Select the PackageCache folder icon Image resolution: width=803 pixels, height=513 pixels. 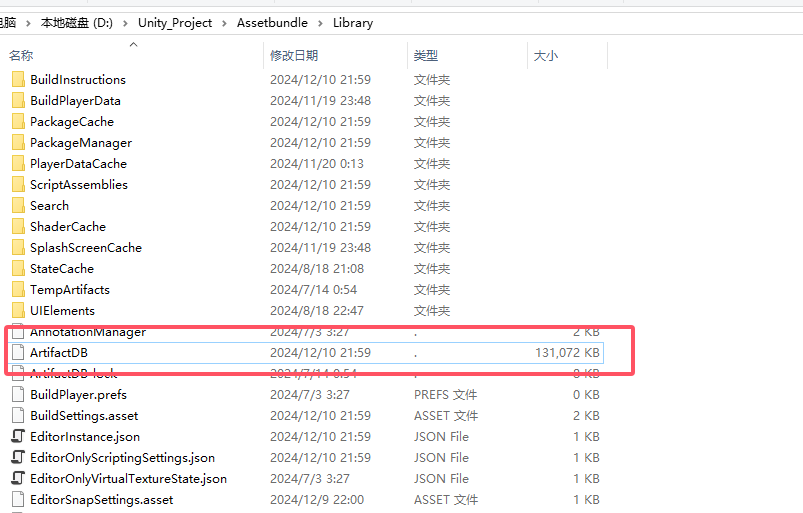tap(17, 121)
